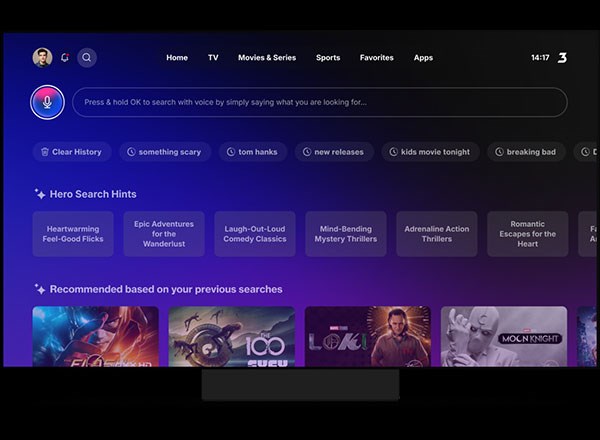This screenshot has height=440, width=600.
Task: Open the Apps section
Action: [x=423, y=58]
